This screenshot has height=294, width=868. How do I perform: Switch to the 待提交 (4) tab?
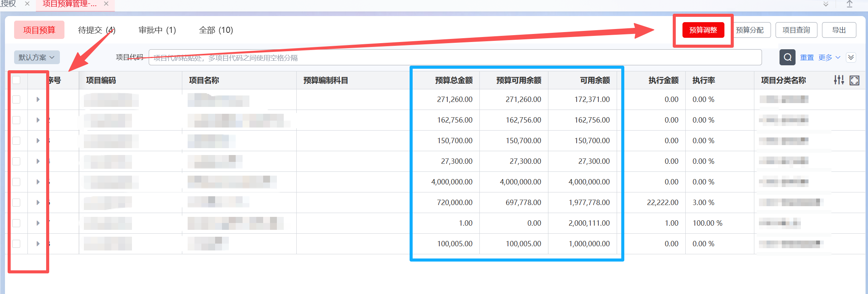(x=96, y=30)
